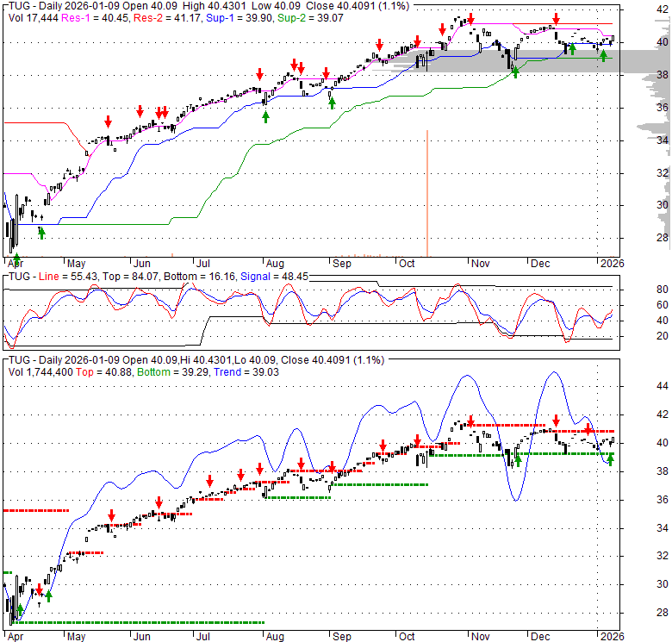Click red down arrow above early November on bottom chart
This screenshot has width=672, height=642.
[470, 421]
